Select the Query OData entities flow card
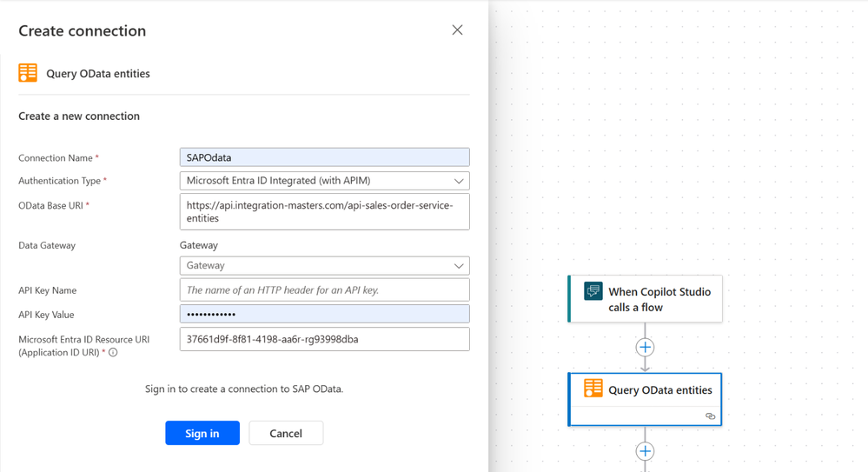The image size is (868, 472). pos(645,400)
